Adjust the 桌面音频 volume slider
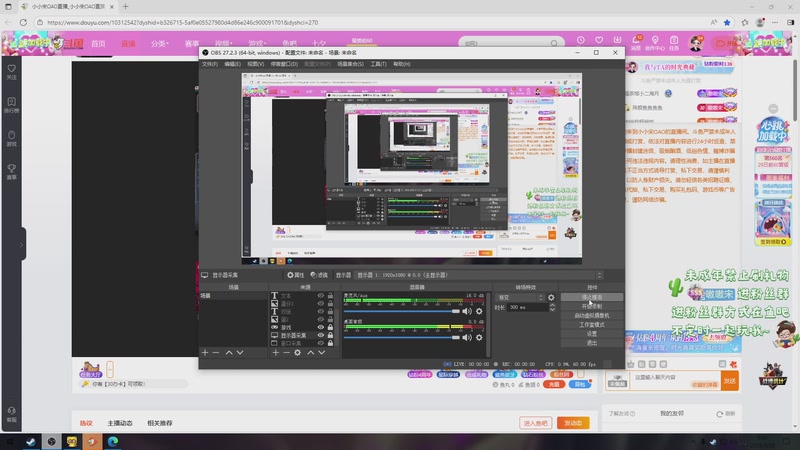800x450 pixels. pyautogui.click(x=402, y=337)
